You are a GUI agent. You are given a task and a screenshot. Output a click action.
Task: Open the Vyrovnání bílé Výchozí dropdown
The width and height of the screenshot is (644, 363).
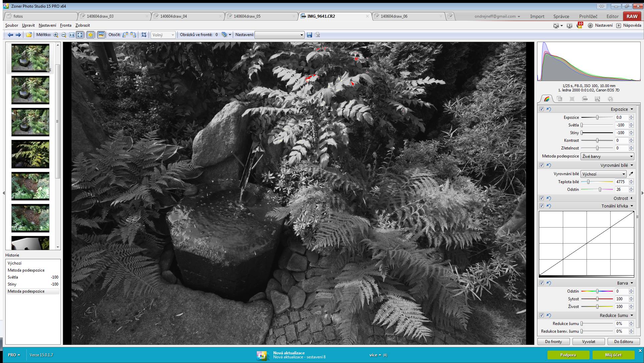pos(603,174)
